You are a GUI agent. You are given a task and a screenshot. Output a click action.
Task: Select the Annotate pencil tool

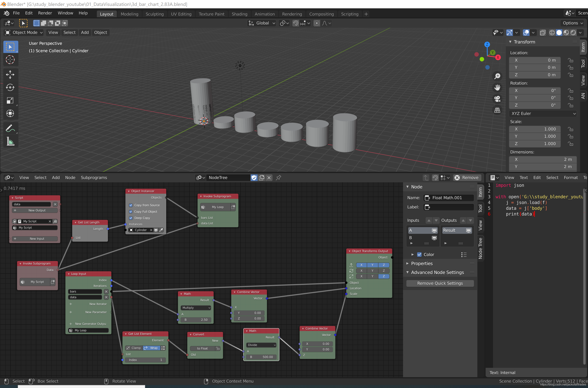click(10, 128)
